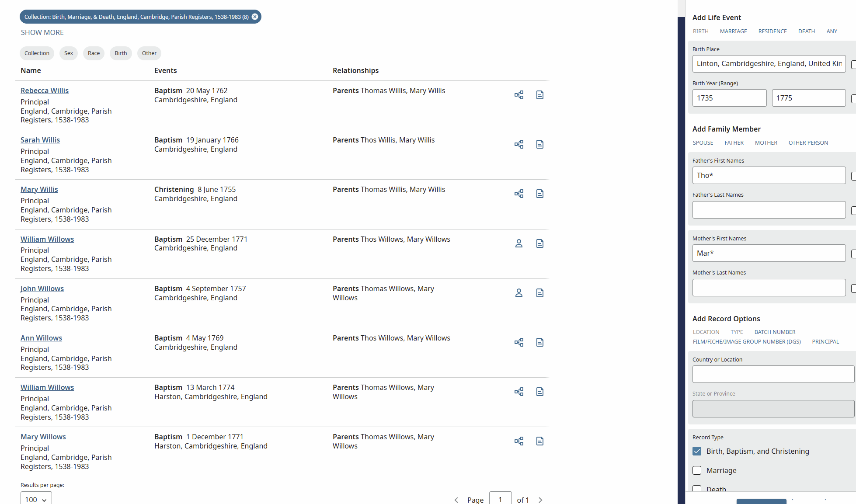Screen dimensions: 856x504
Task: Open record document icon for John Willows
Action: point(539,293)
